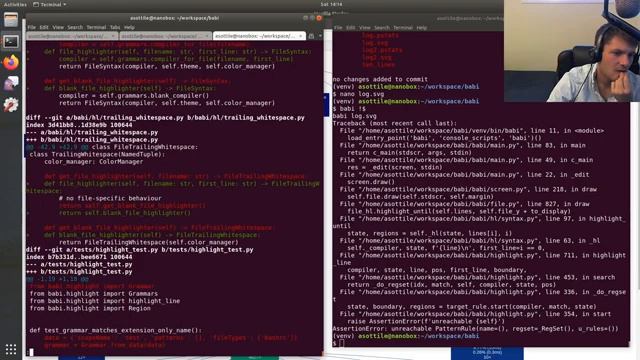
Task: Click 'class TrailingWhitespace(NamedTuple):' line
Action: point(97,154)
